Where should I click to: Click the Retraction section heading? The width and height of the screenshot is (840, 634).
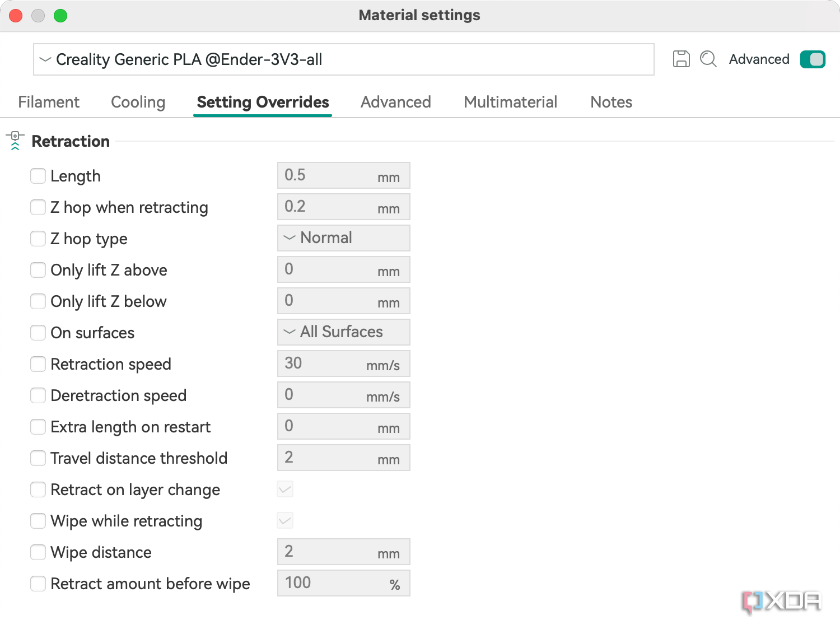click(x=71, y=141)
